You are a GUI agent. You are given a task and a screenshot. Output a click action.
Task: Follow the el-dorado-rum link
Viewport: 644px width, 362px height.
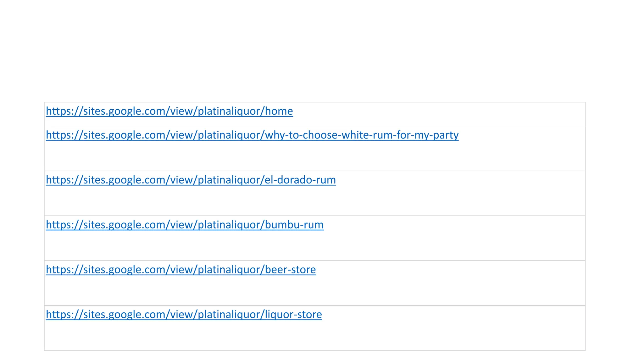191,180
